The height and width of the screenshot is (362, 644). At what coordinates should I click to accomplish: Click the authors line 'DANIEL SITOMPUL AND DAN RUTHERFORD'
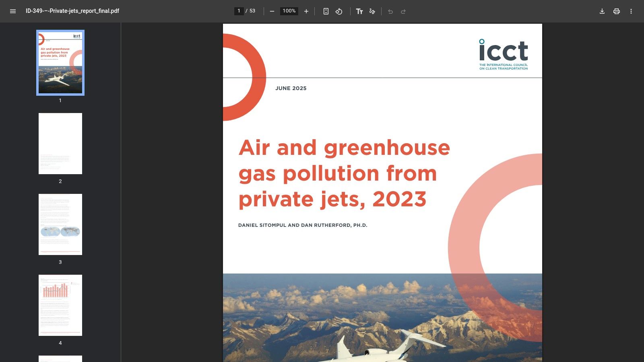click(303, 225)
